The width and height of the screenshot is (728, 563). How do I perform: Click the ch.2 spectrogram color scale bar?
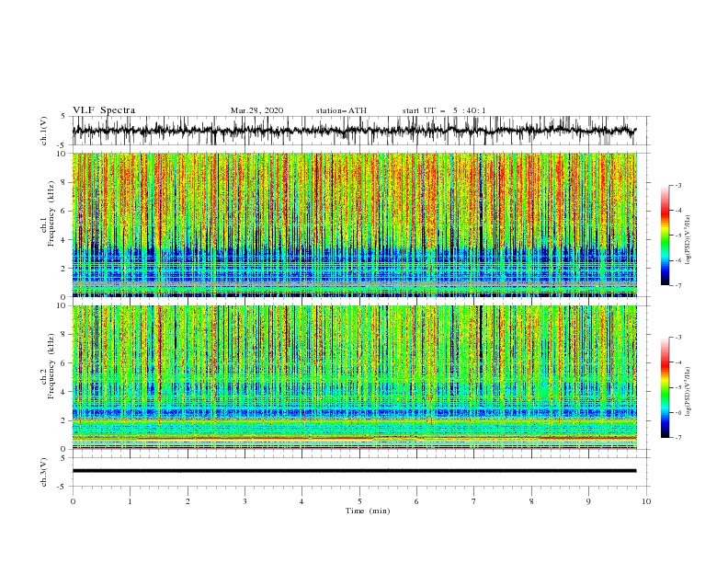[665, 387]
